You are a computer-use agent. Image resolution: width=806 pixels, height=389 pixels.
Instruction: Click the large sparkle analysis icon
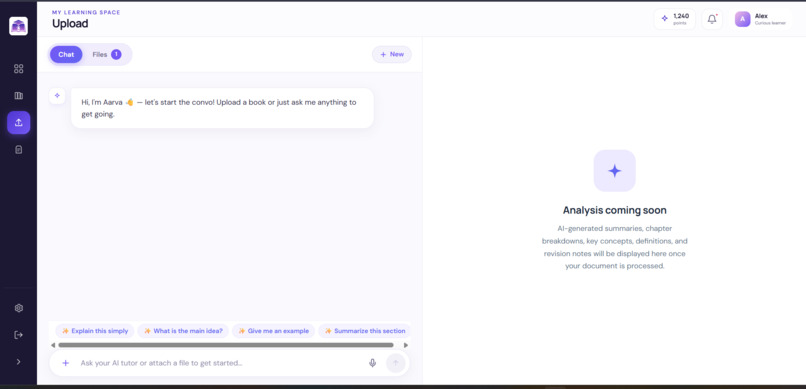pyautogui.click(x=614, y=171)
